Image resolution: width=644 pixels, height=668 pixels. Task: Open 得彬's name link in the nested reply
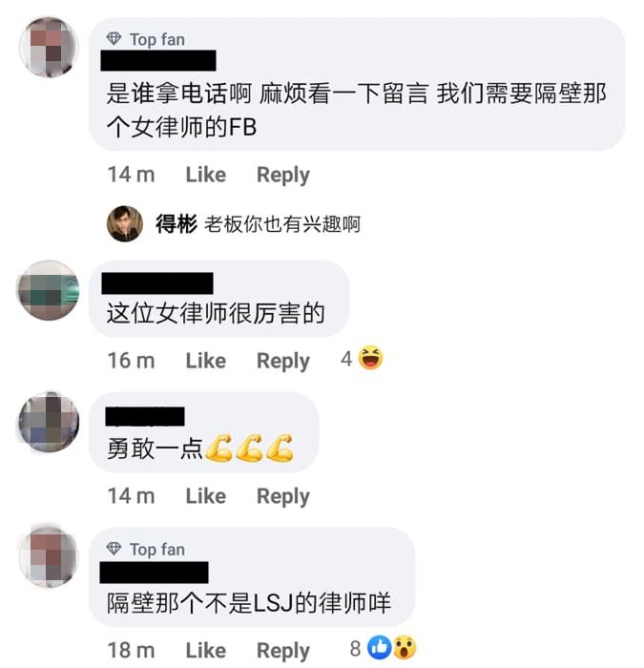click(176, 223)
